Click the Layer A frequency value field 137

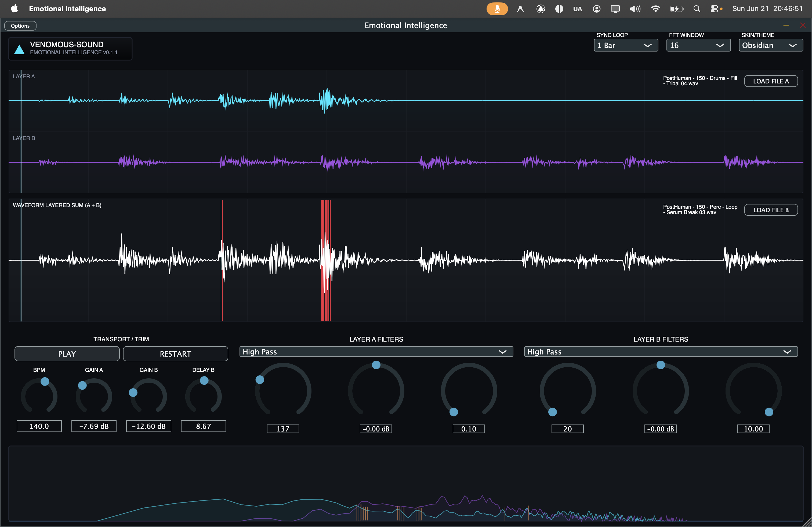(x=283, y=429)
